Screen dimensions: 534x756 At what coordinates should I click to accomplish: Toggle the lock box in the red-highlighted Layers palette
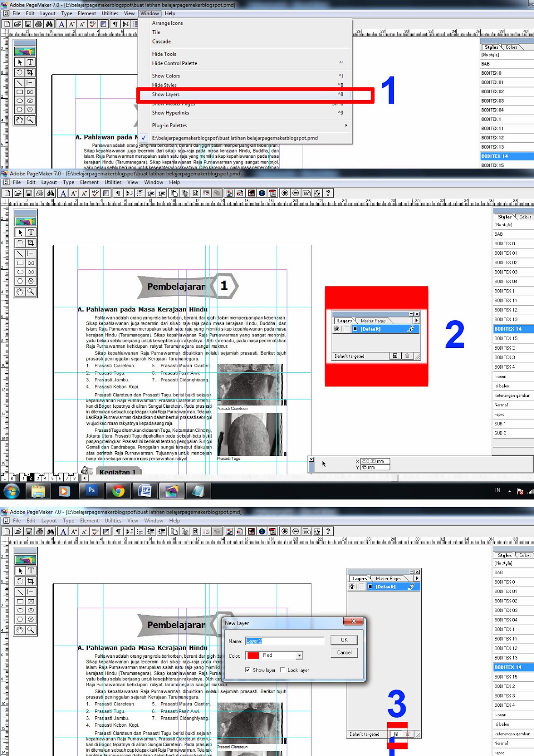tap(346, 329)
